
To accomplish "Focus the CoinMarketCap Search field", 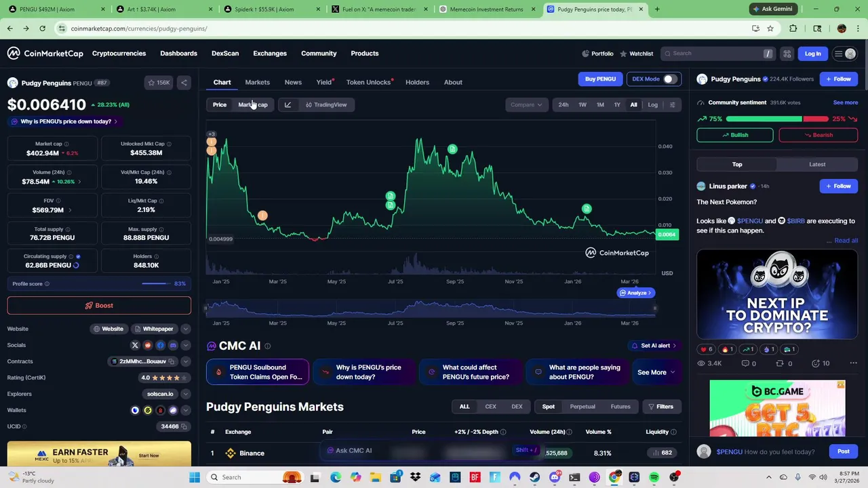I will [x=717, y=54].
